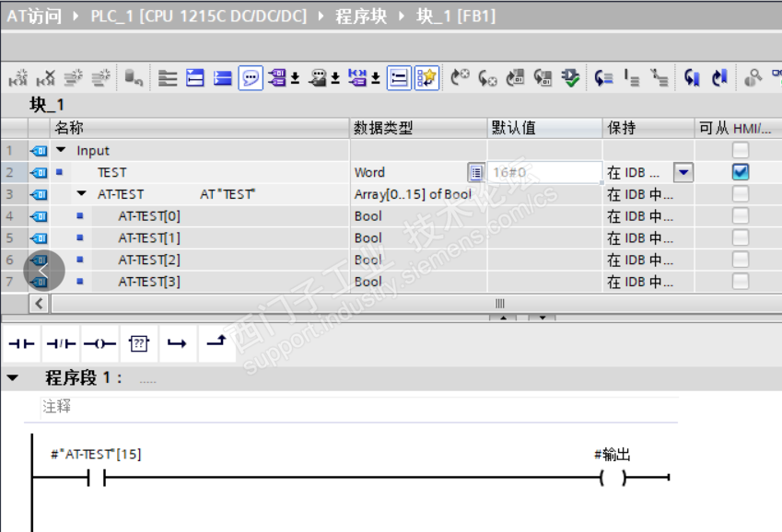782x532 pixels.
Task: Toggle HMI checkbox for AT-TEST array row
Action: (741, 194)
